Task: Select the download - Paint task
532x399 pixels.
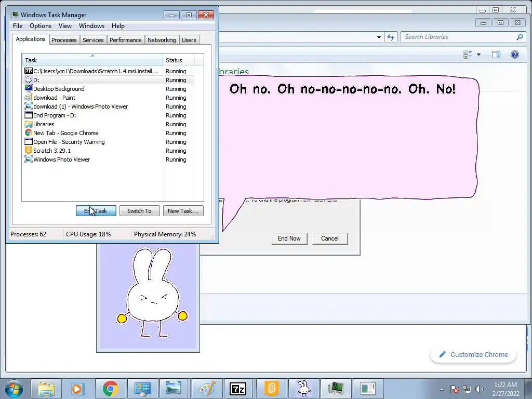Action: tap(109, 97)
